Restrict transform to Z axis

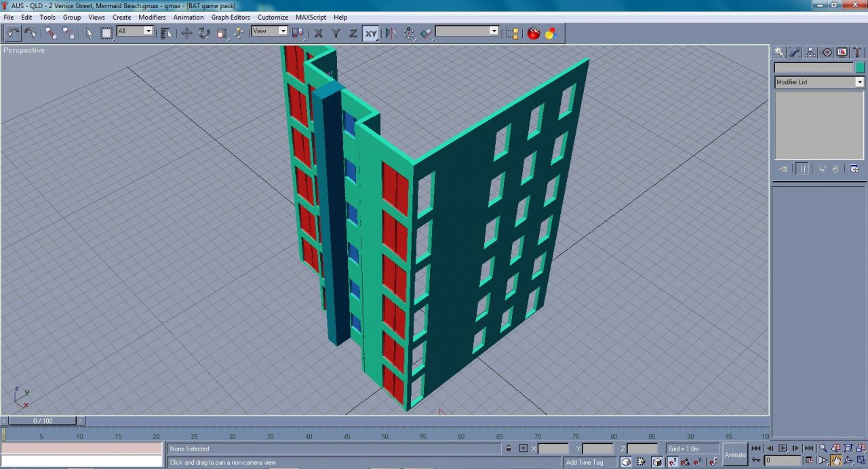click(353, 33)
